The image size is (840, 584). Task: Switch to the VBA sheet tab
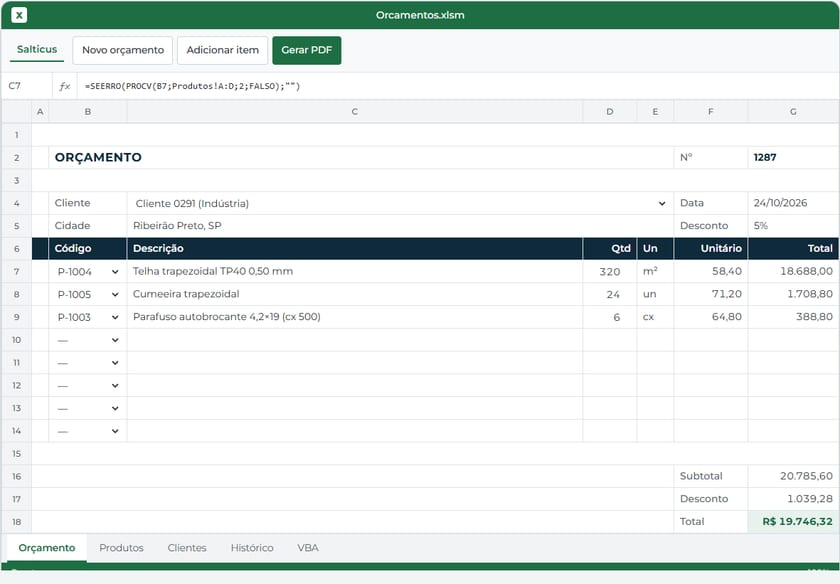click(x=308, y=548)
